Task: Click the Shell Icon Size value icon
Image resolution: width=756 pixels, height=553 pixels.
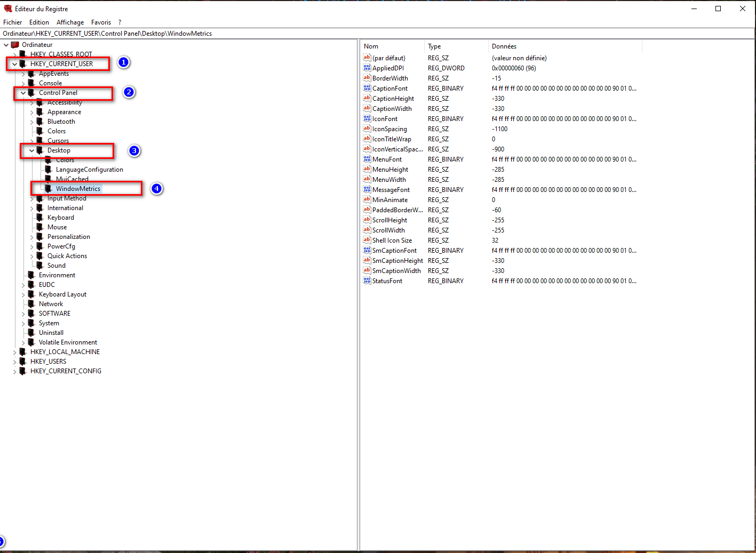Action: [x=367, y=241]
